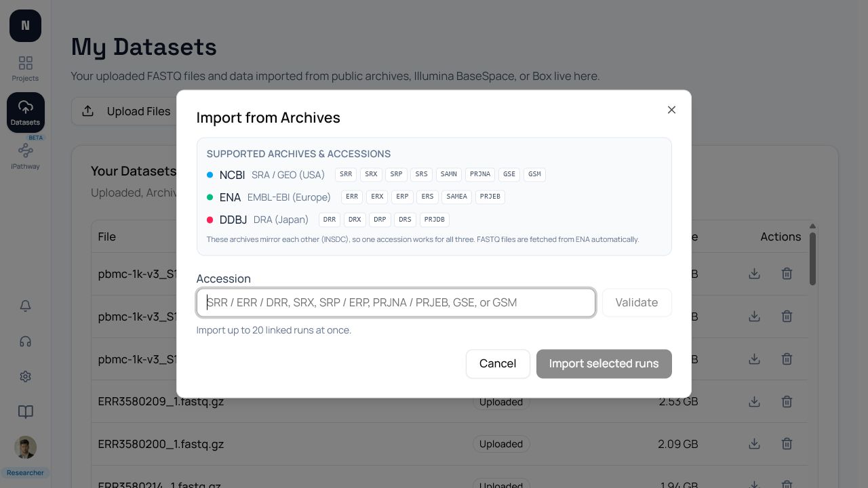Click the N logo in sidebar

click(25, 26)
